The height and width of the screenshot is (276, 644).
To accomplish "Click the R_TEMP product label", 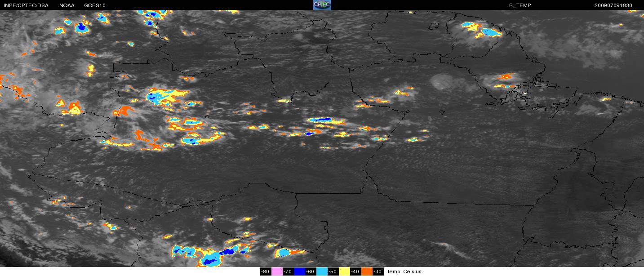I will pyautogui.click(x=520, y=5).
